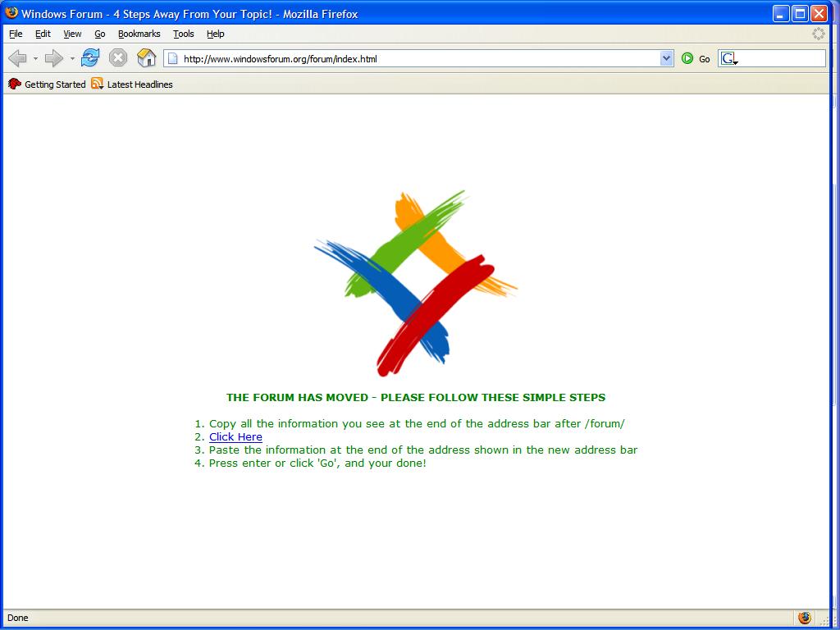Open the Forward history dropdown arrow

tap(72, 58)
